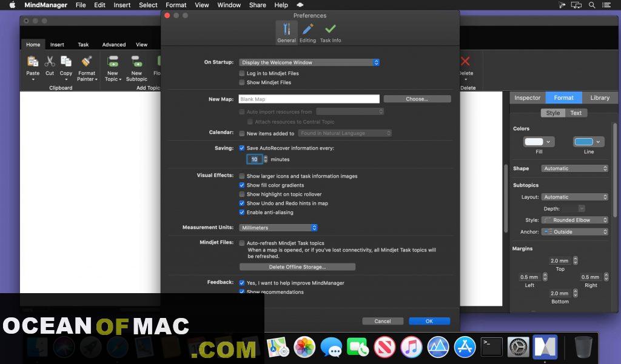621x364 pixels.
Task: Switch to the Advanced ribbon tab
Action: coord(114,45)
